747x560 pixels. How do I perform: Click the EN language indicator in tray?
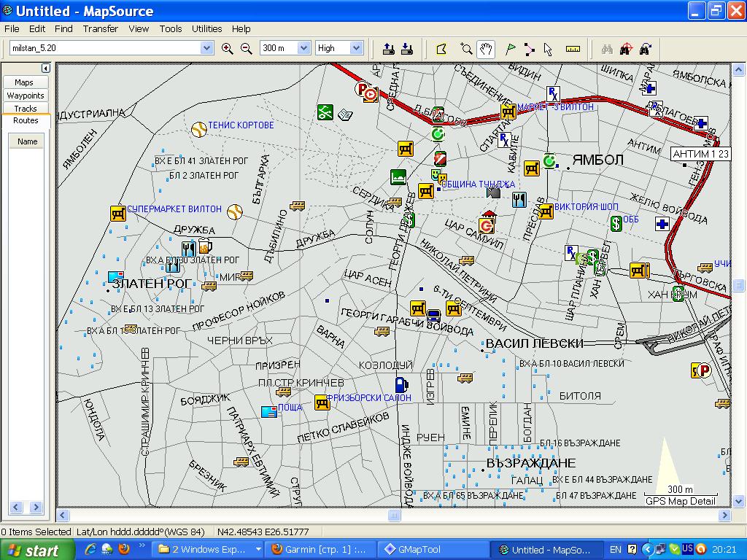616,550
